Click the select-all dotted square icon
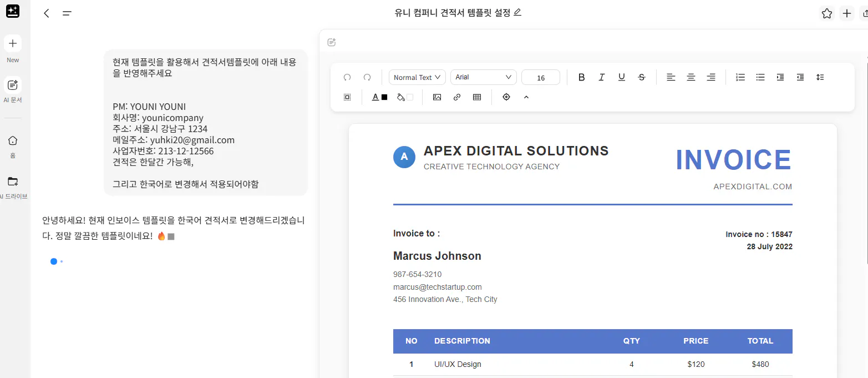The width and height of the screenshot is (868, 378). coord(347,97)
